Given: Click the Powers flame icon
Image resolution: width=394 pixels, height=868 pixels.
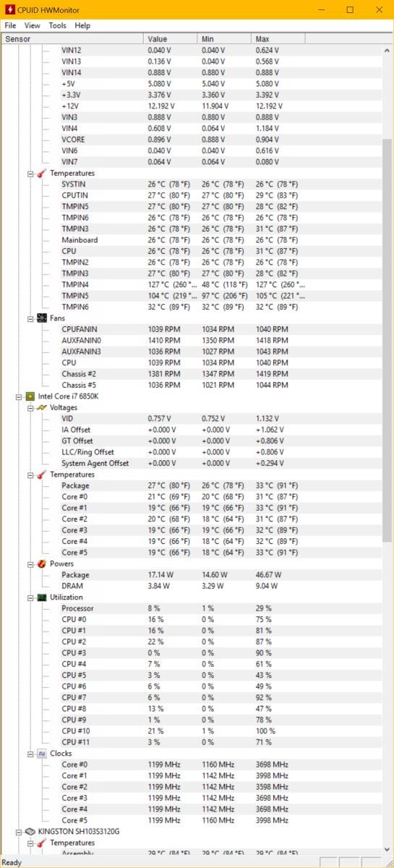Looking at the screenshot, I should coord(41,564).
